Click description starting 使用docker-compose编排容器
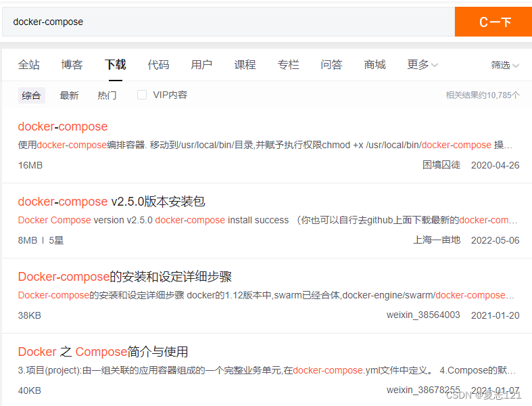Viewport: 532px width, 406px height. click(x=265, y=145)
